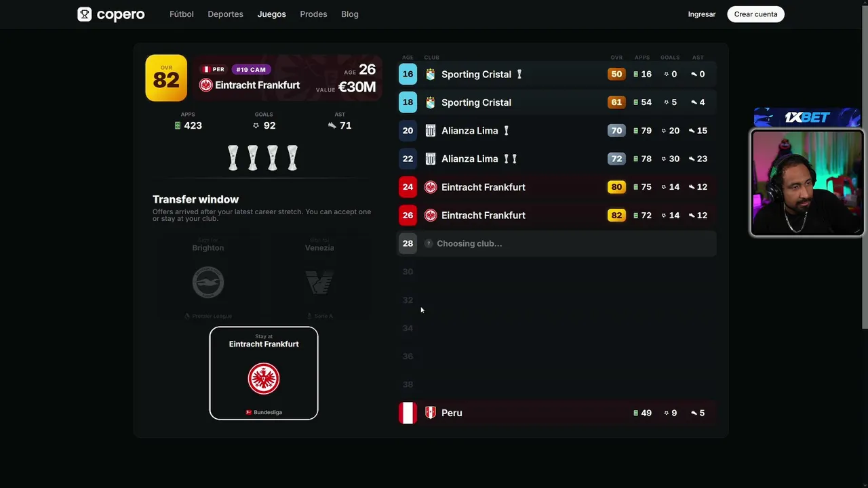Click the age 16 badge
Viewport: 868px width, 488px height.
408,75
